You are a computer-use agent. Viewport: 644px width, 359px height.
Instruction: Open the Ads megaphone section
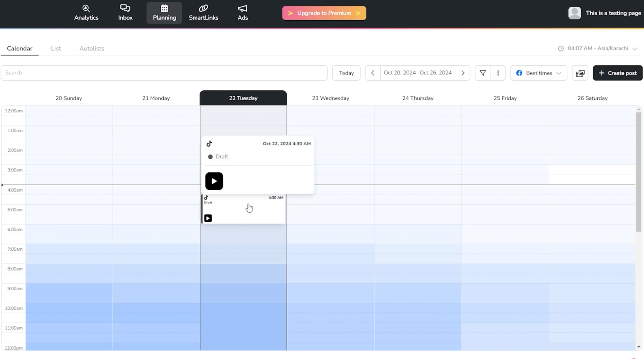(242, 13)
